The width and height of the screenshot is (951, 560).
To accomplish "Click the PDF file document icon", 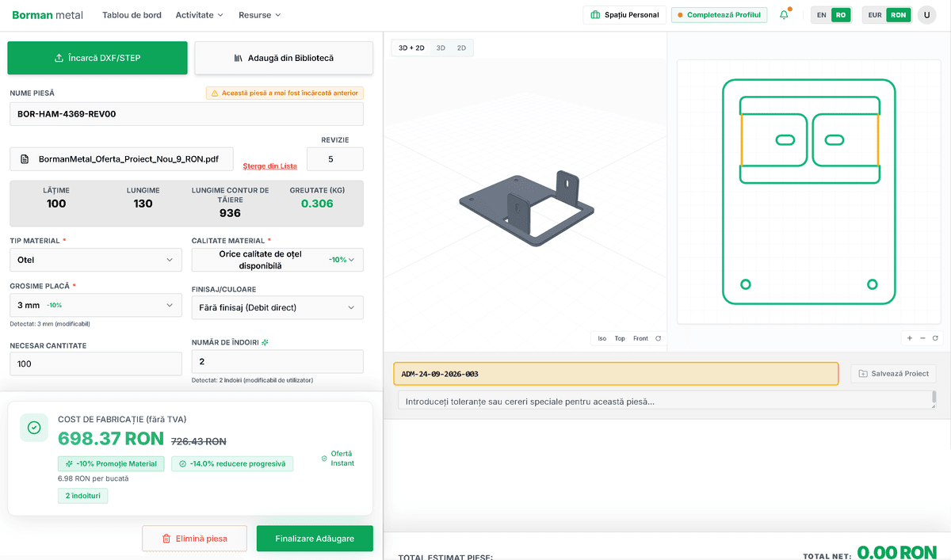I will coord(25,159).
